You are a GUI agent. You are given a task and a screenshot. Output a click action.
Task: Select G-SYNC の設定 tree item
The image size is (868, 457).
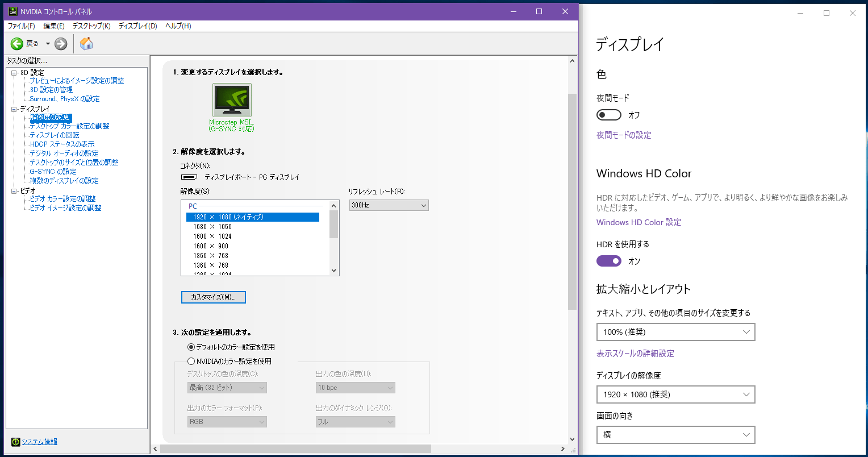click(53, 172)
